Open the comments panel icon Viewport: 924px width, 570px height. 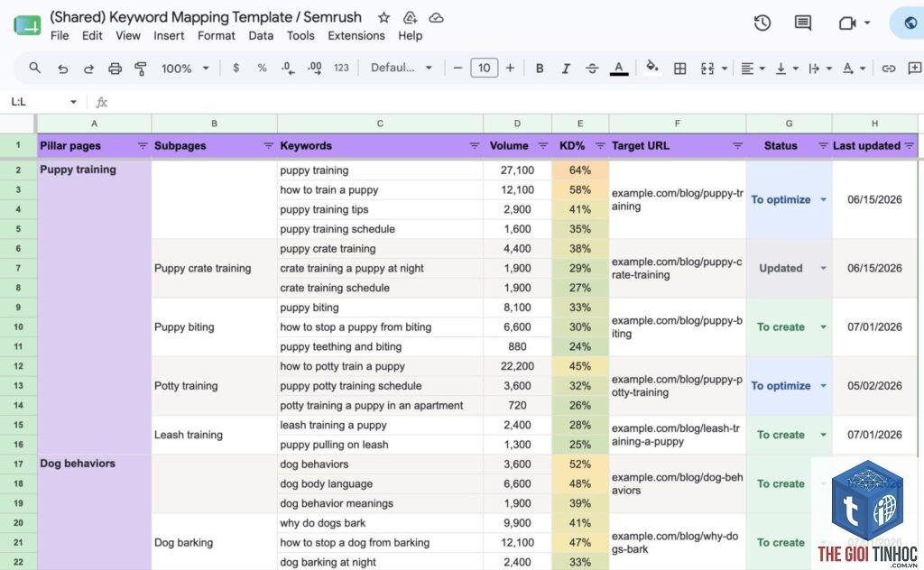[x=802, y=23]
